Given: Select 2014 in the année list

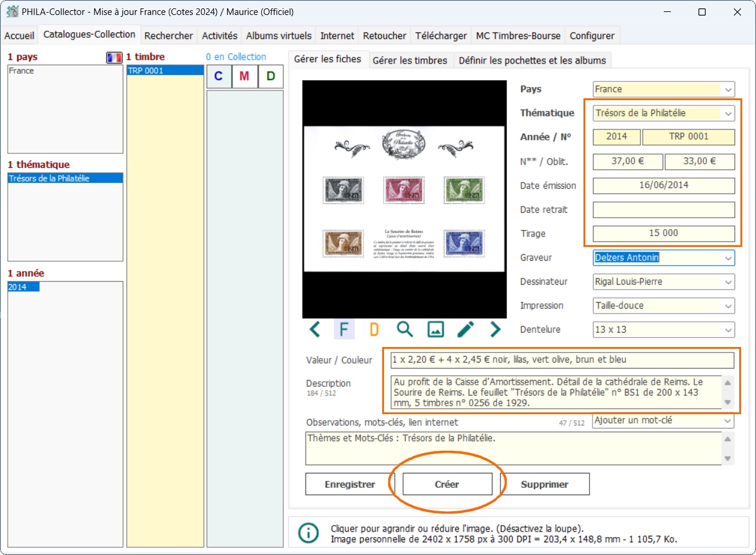Looking at the screenshot, I should pyautogui.click(x=23, y=287).
